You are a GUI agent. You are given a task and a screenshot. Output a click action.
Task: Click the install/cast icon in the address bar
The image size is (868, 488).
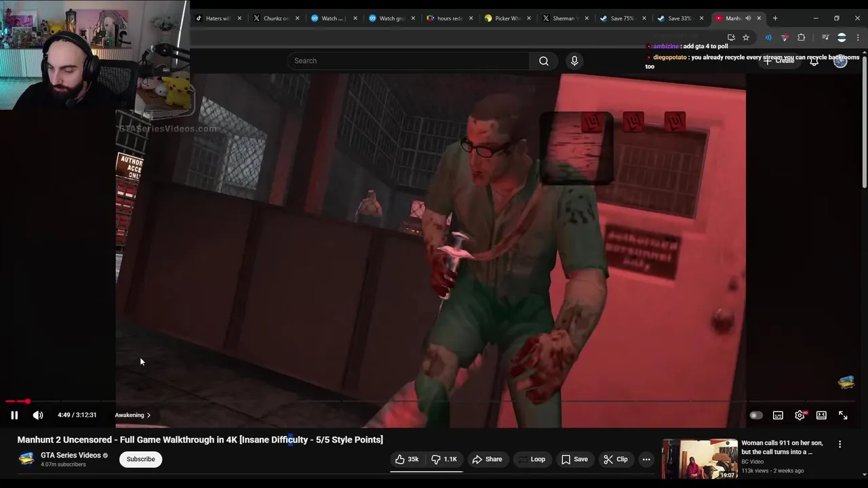[x=731, y=37]
